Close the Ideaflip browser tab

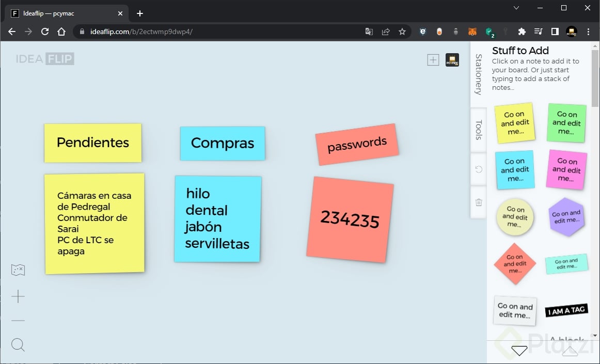pos(120,13)
